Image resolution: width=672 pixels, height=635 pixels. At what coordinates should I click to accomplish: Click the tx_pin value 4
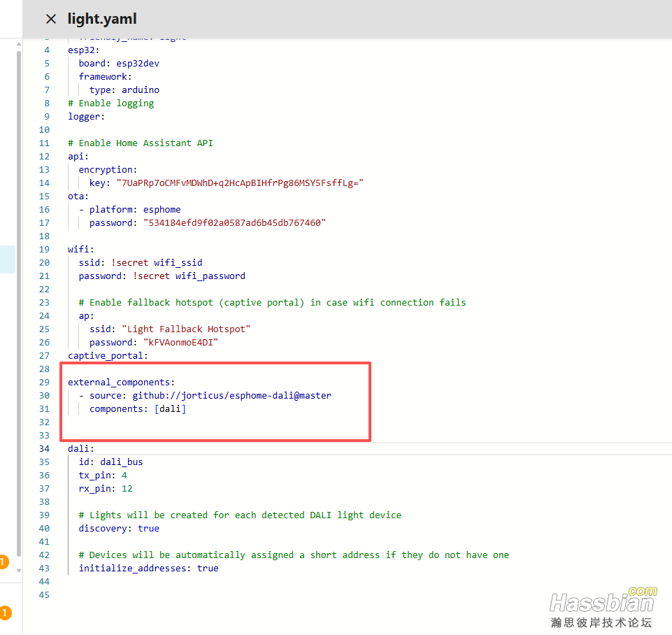124,476
